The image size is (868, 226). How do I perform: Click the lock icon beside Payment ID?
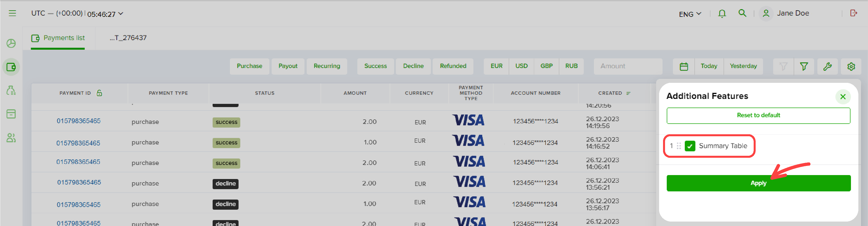tap(100, 93)
